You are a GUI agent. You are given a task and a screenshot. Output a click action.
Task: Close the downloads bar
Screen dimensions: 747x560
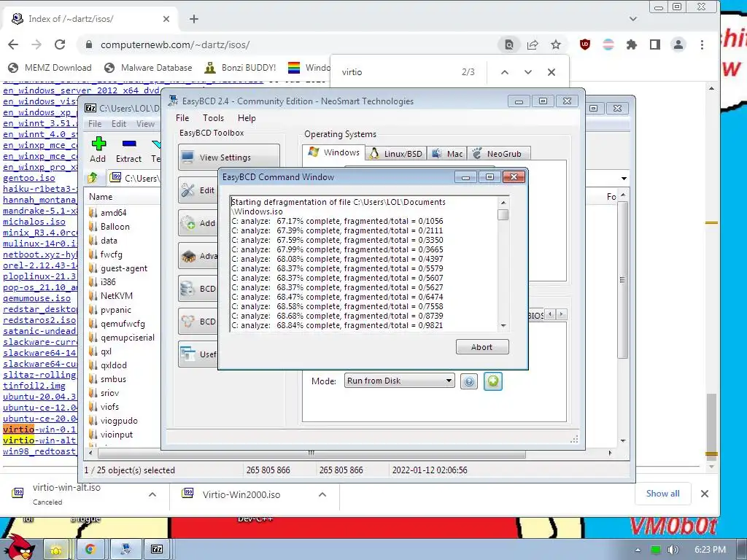(705, 494)
